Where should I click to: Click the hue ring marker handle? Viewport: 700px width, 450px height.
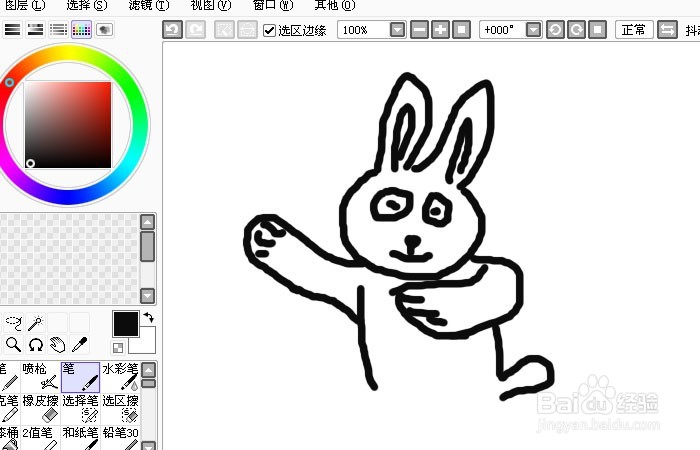tap(9, 83)
